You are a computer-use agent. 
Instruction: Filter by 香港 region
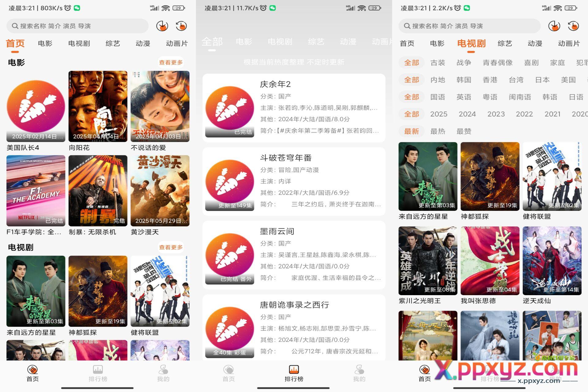click(490, 80)
